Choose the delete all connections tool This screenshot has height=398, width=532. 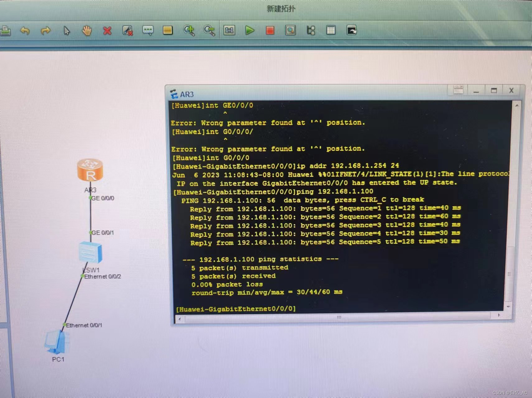point(128,30)
